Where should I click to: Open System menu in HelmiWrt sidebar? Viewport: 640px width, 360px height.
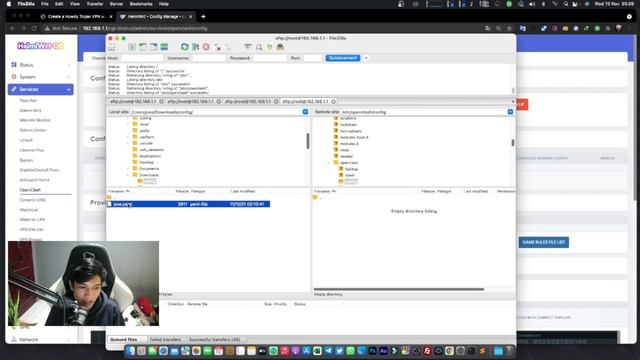tap(40, 77)
